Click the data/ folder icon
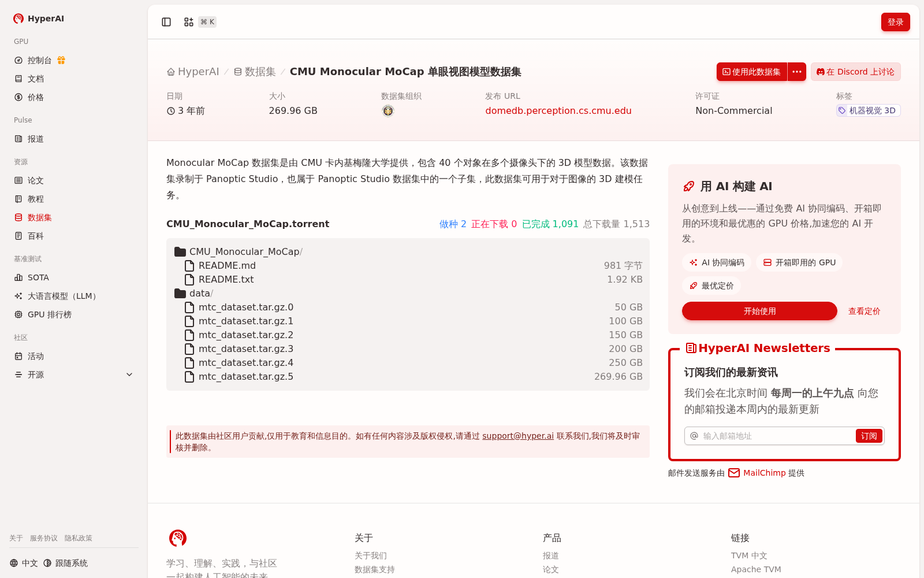Viewport: 924px width, 578px height. pos(180,294)
